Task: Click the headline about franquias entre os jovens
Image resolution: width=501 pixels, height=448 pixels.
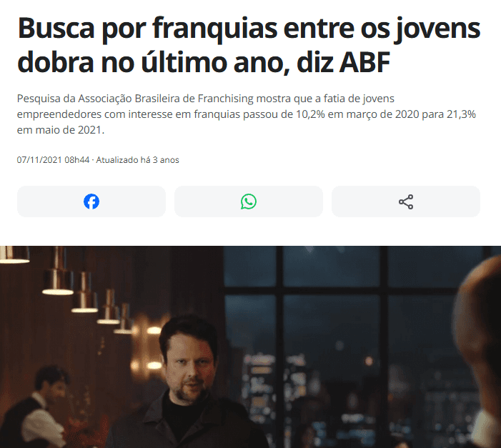Action: click(x=249, y=45)
